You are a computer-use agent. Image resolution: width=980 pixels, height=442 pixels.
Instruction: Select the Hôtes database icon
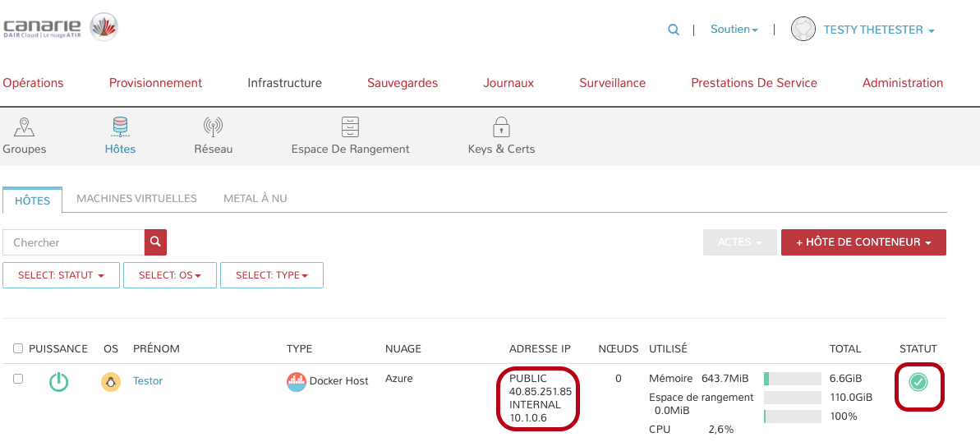120,127
